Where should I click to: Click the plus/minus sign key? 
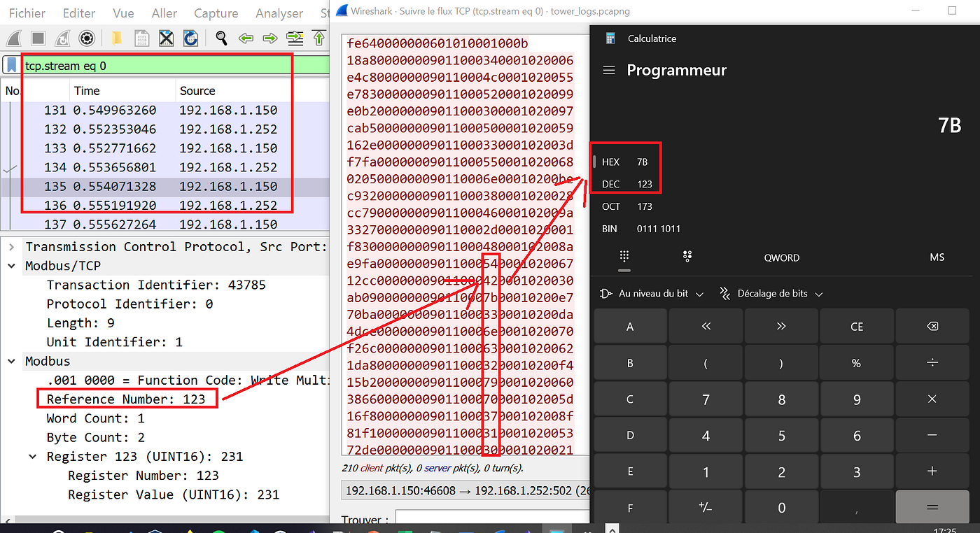coord(706,508)
